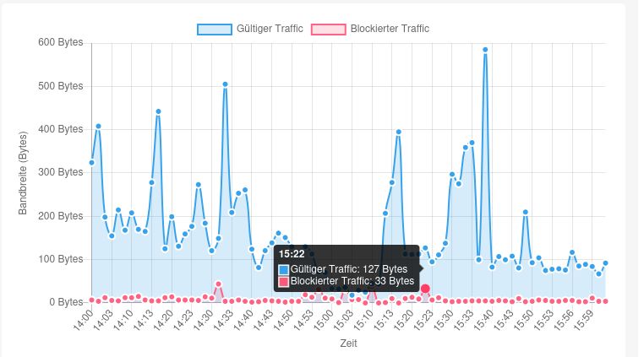Click the highest blue peak near 585 Bytes

[485, 50]
